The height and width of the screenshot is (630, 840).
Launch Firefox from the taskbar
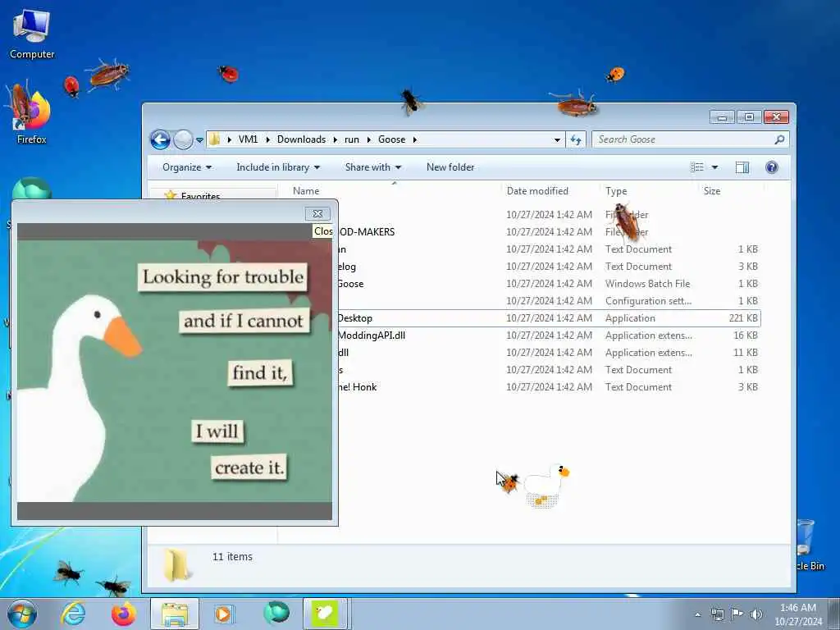click(123, 614)
